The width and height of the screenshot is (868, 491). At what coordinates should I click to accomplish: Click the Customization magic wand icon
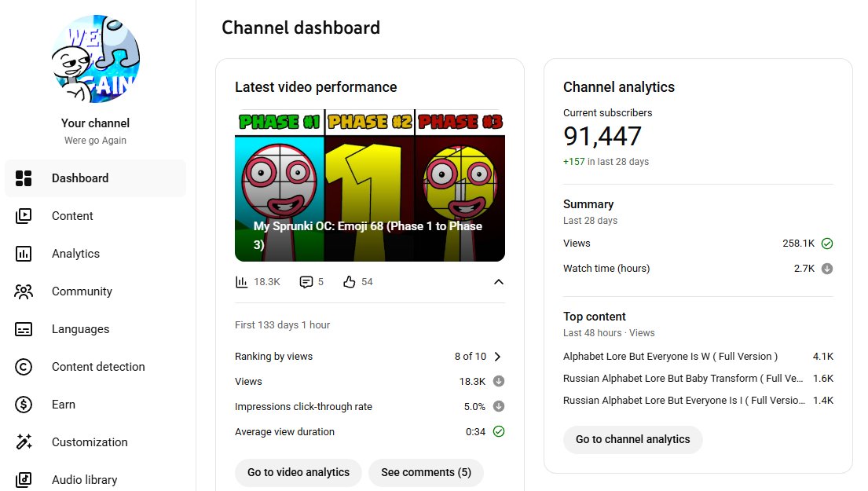click(x=24, y=442)
